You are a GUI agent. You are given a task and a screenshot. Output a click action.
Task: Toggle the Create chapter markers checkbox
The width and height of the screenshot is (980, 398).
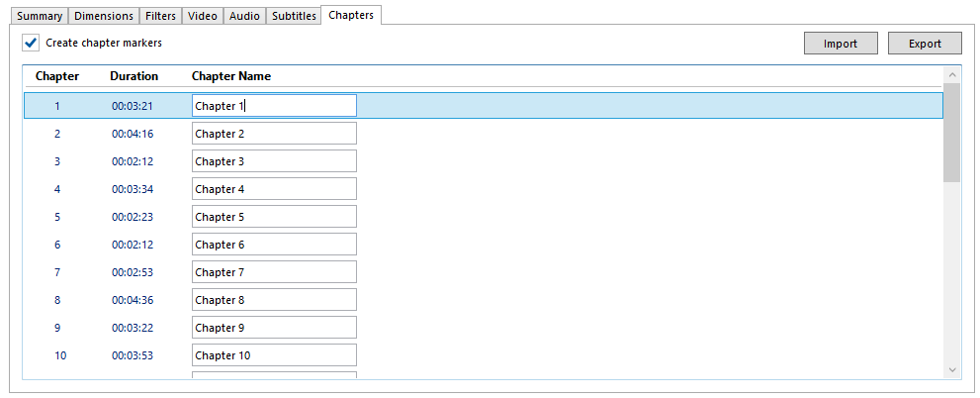click(x=31, y=43)
